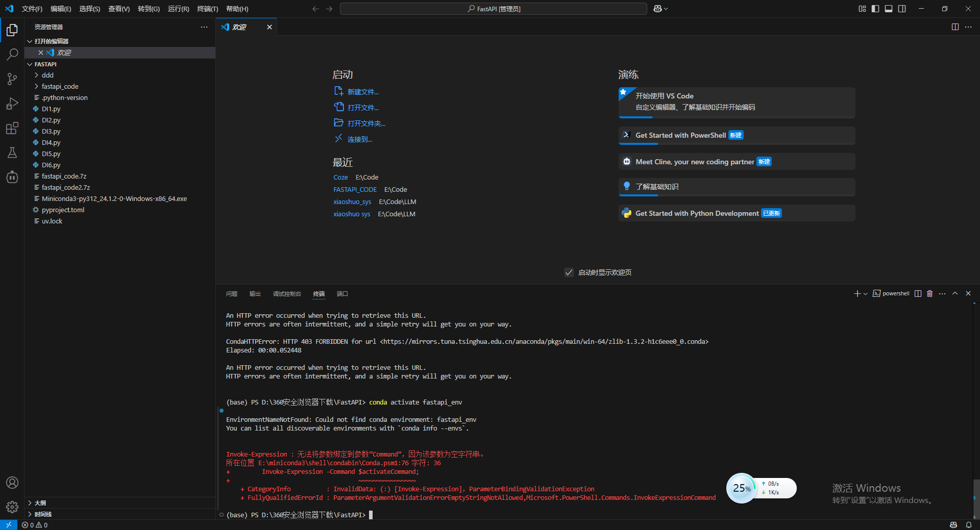Navigate forward with the right arrow
The image size is (980, 530).
pos(329,9)
